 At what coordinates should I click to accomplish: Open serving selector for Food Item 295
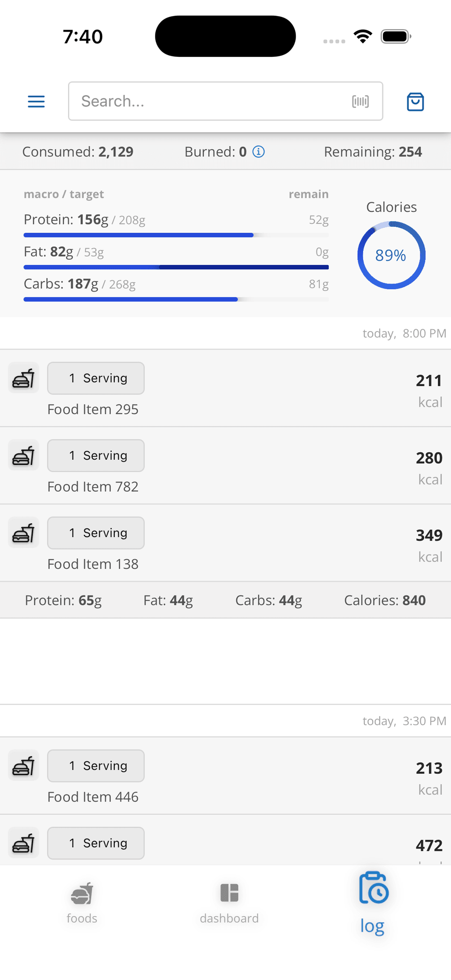(x=96, y=378)
